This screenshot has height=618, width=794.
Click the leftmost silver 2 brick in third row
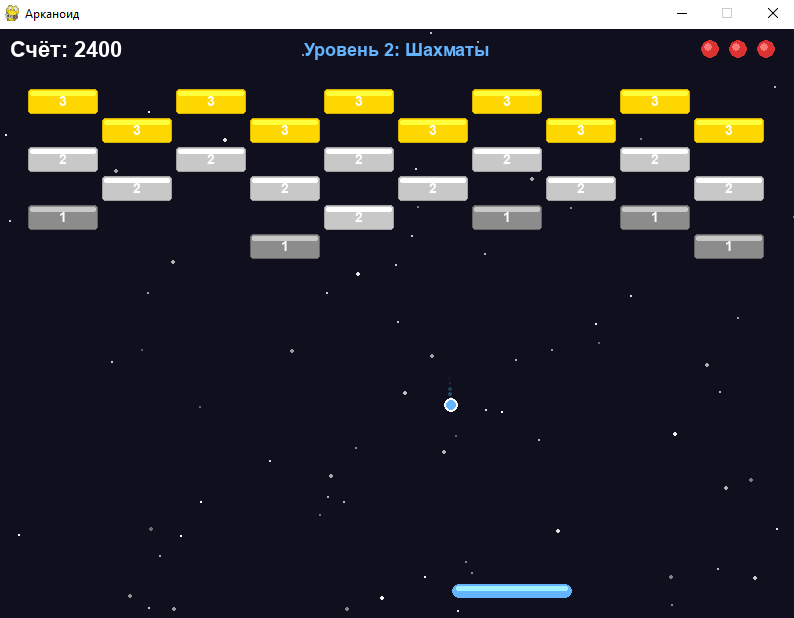point(63,159)
